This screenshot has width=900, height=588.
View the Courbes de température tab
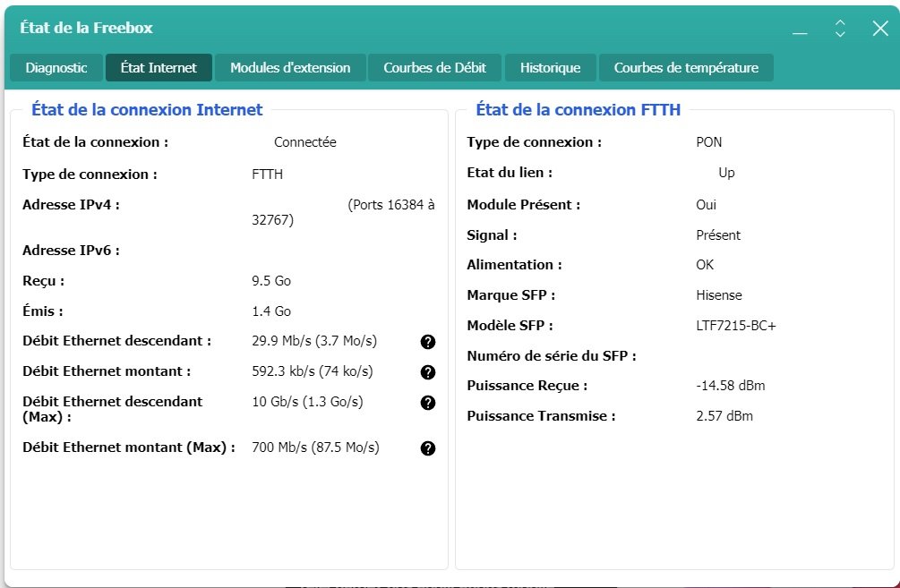click(686, 68)
